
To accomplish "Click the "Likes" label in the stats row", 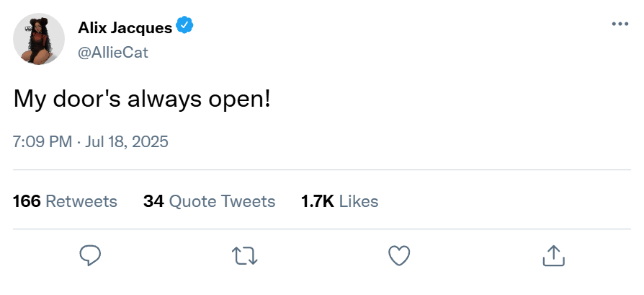I will point(358,201).
